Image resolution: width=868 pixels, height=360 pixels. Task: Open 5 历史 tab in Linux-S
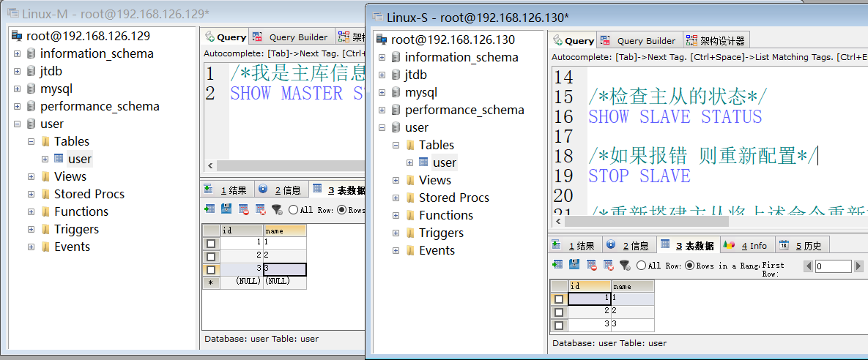click(801, 246)
